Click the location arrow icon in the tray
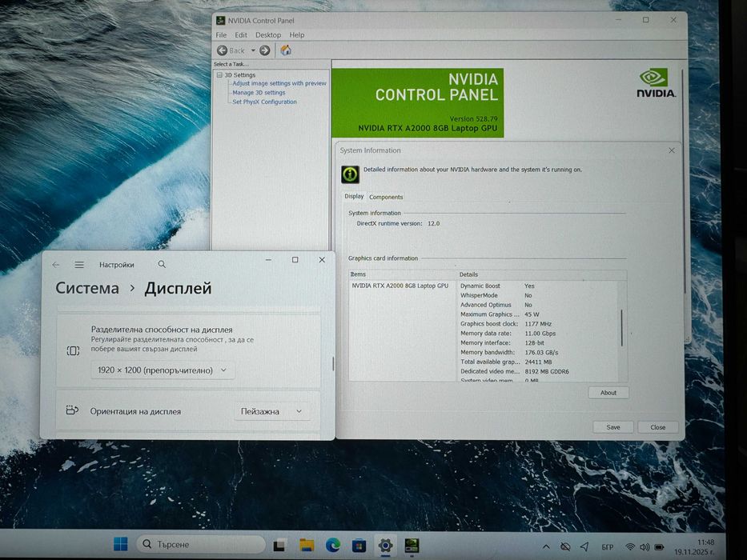The height and width of the screenshot is (560, 747). pos(584,546)
